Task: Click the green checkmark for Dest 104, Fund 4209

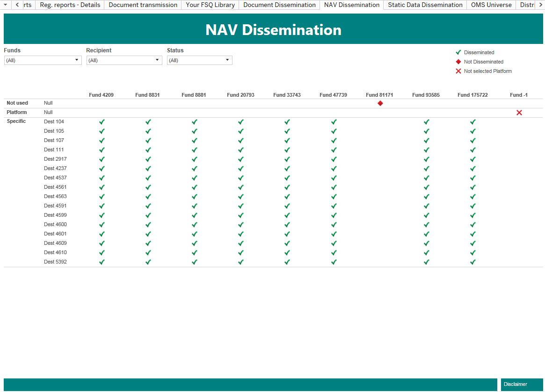Action: point(102,122)
